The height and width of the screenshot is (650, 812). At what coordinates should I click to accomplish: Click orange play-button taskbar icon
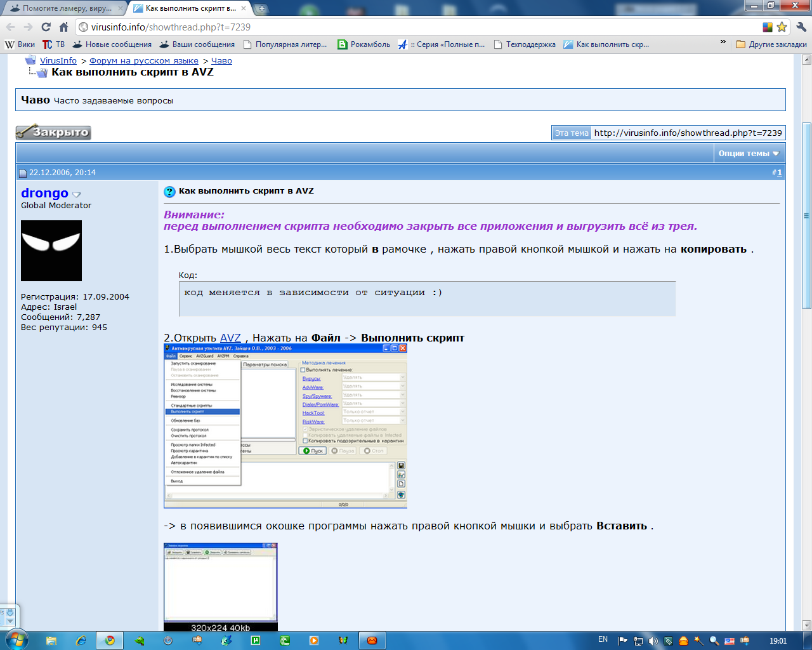click(x=314, y=640)
